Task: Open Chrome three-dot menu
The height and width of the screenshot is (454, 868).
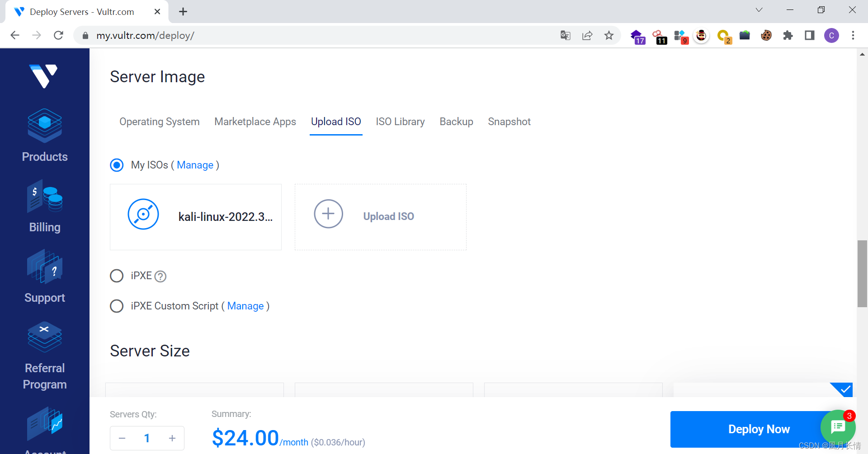Action: click(853, 35)
